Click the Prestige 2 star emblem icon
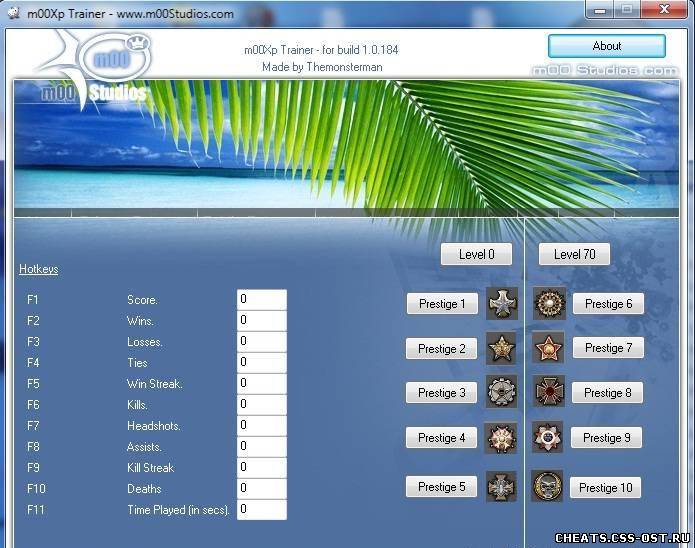The width and height of the screenshot is (695, 548). click(x=501, y=349)
